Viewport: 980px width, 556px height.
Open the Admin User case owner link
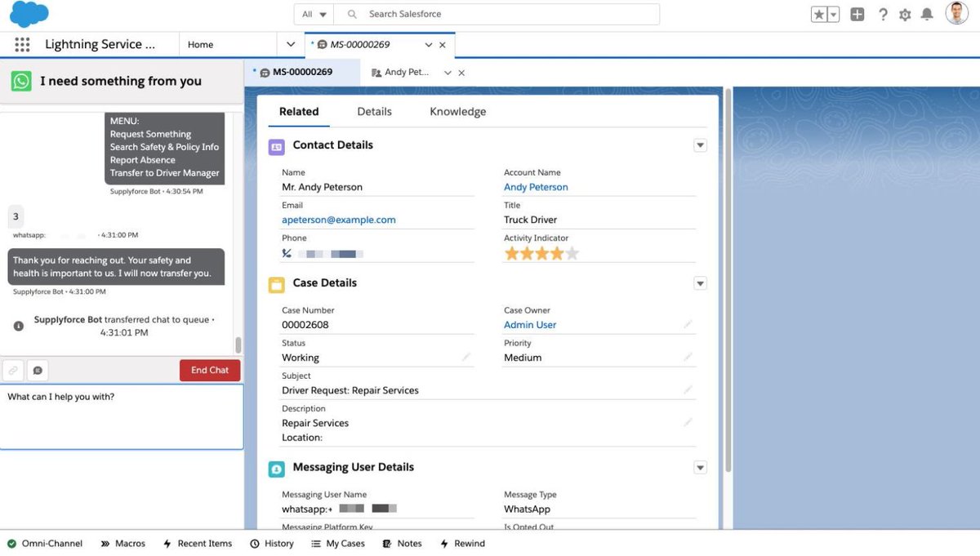[530, 325]
